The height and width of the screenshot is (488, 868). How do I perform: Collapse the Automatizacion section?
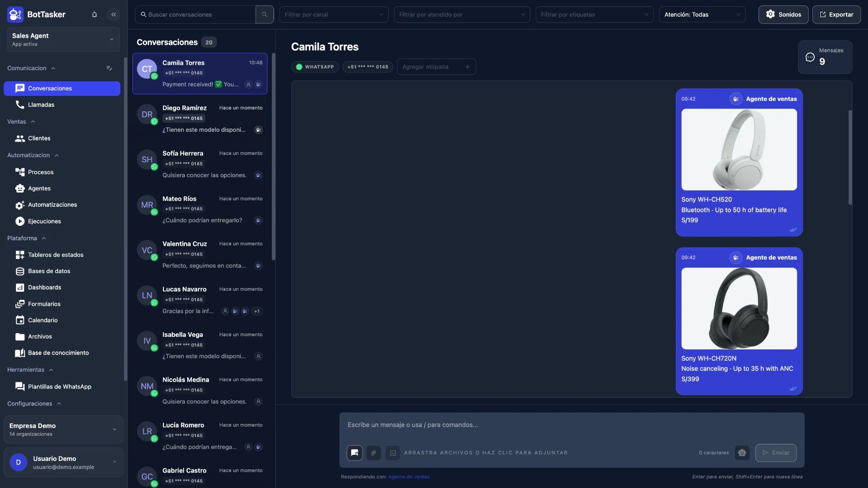33,155
